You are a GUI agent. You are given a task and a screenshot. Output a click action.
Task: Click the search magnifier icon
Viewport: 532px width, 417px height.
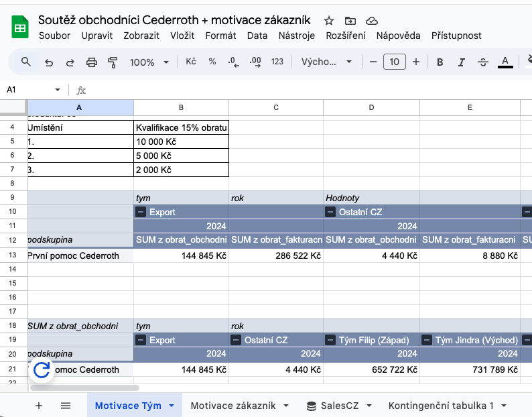pyautogui.click(x=26, y=62)
